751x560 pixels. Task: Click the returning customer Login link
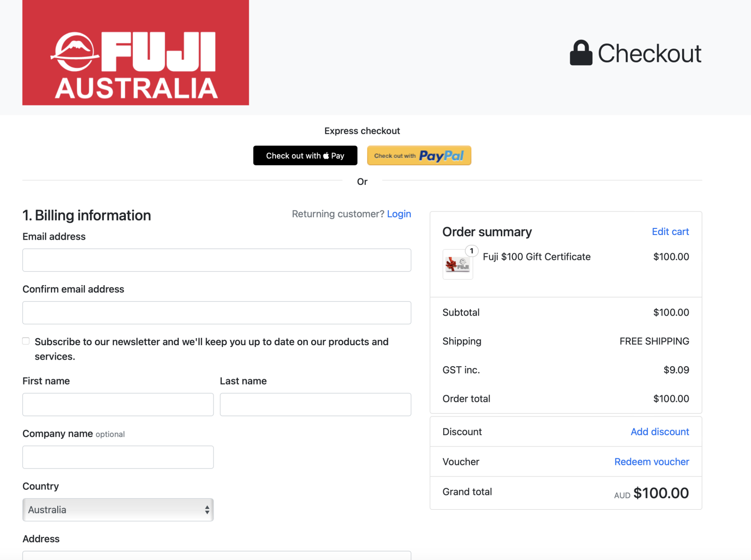(x=399, y=214)
